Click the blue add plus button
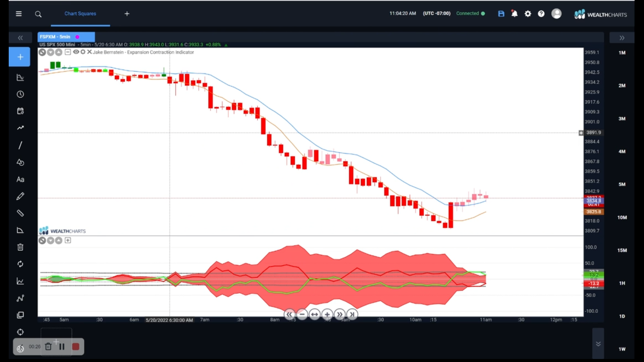644x362 pixels. pos(20,57)
